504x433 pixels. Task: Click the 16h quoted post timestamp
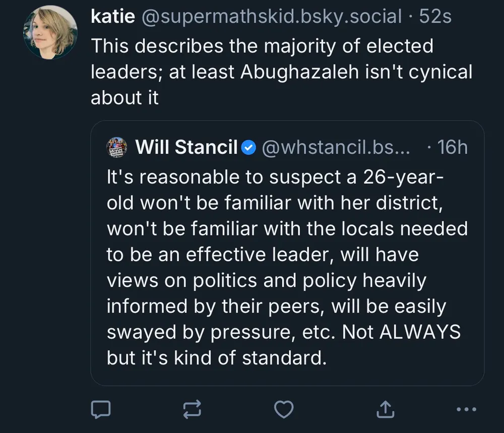453,147
